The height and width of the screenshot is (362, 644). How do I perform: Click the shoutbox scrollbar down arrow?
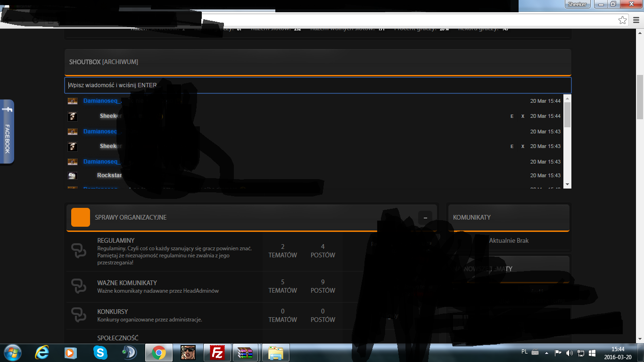click(567, 184)
